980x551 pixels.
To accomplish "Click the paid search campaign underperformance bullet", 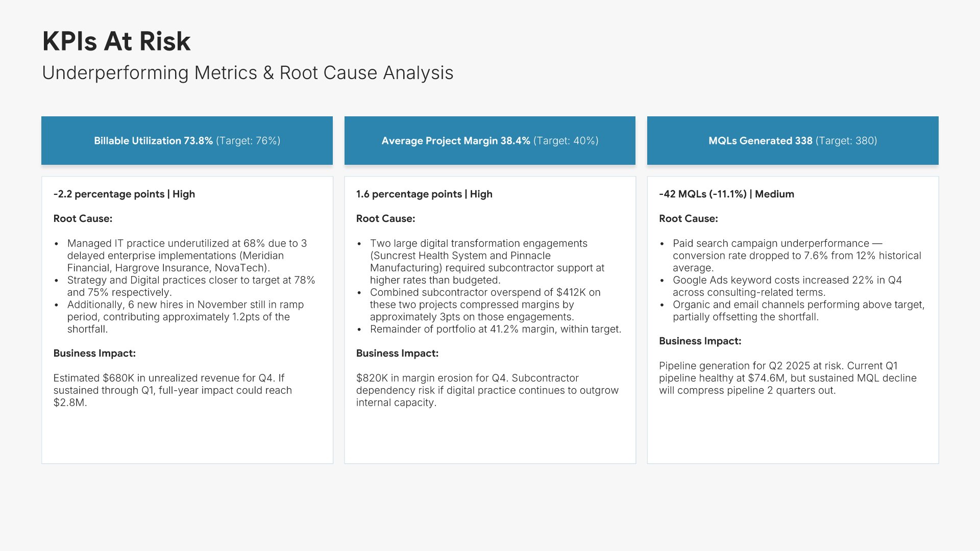I will [796, 256].
